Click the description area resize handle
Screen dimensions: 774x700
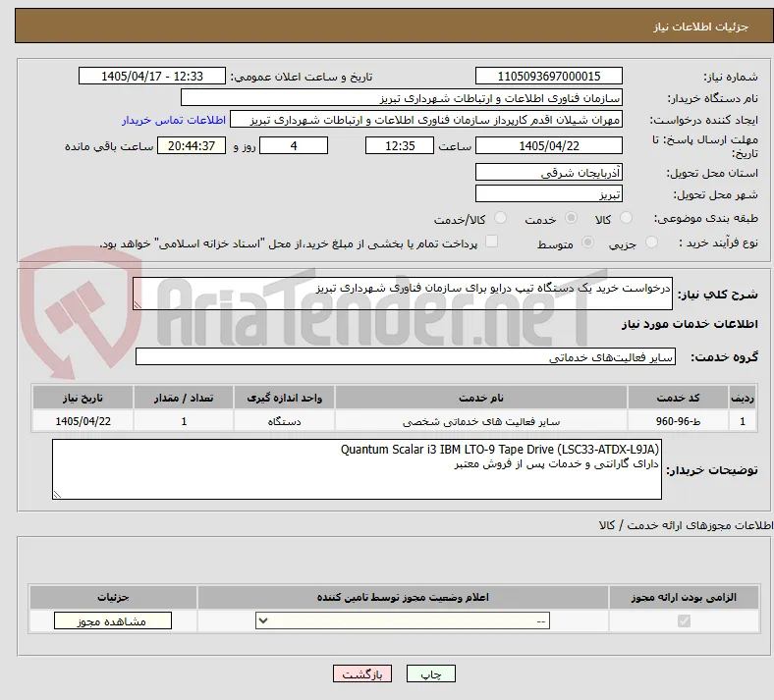tap(138, 305)
